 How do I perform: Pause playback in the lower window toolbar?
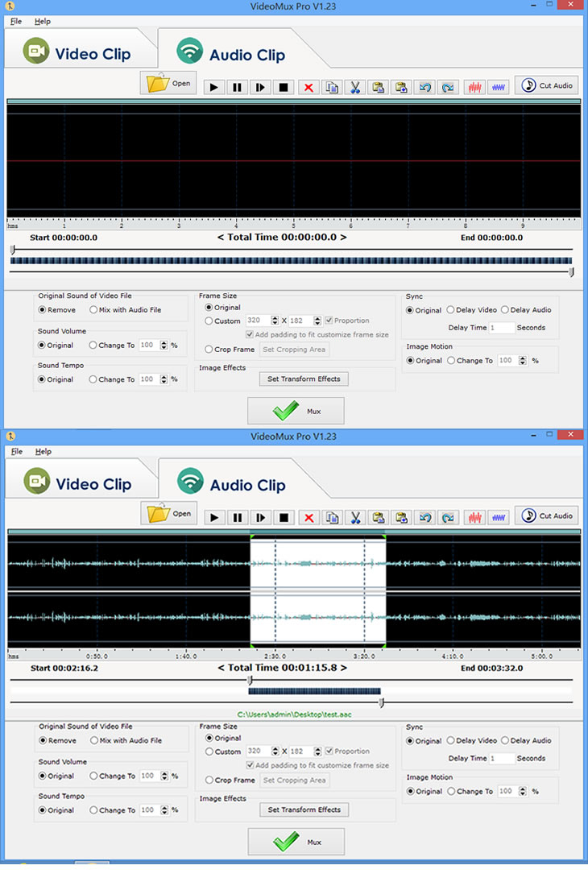238,517
